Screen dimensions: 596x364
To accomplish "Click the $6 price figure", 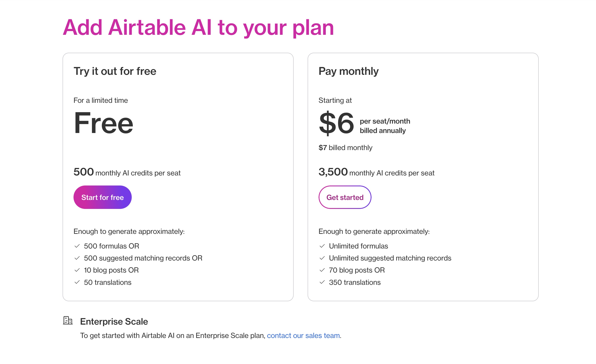I will coord(337,123).
